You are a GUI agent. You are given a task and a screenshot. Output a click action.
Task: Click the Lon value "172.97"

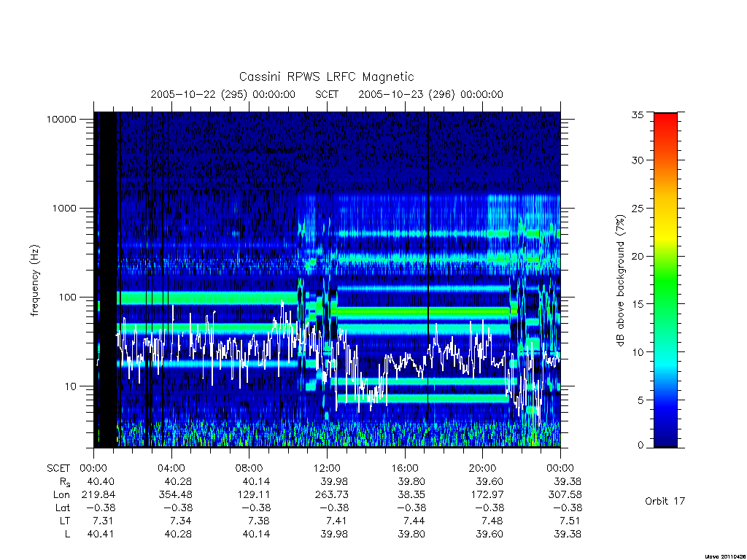point(487,495)
